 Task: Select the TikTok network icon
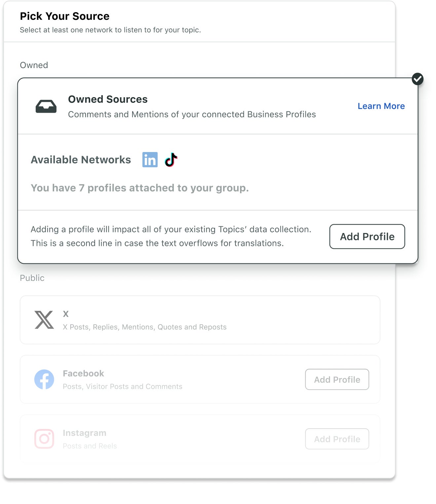[x=171, y=160]
